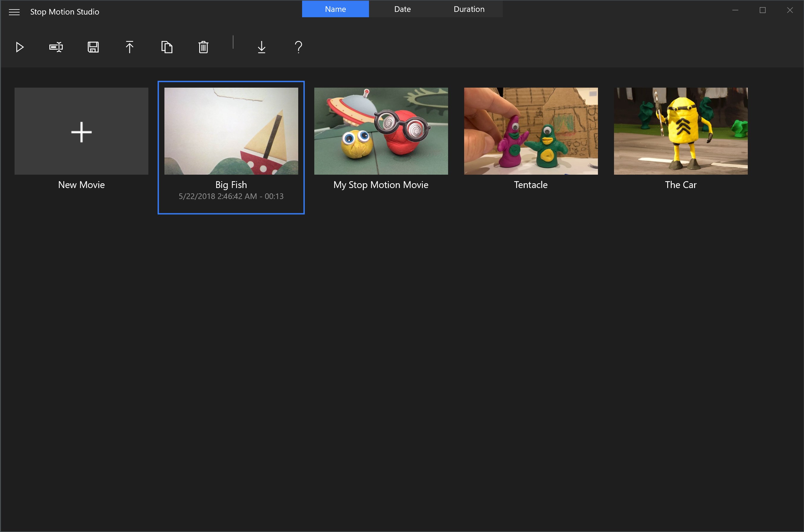Create a New Movie with plus tile
The width and height of the screenshot is (804, 532).
(x=81, y=131)
